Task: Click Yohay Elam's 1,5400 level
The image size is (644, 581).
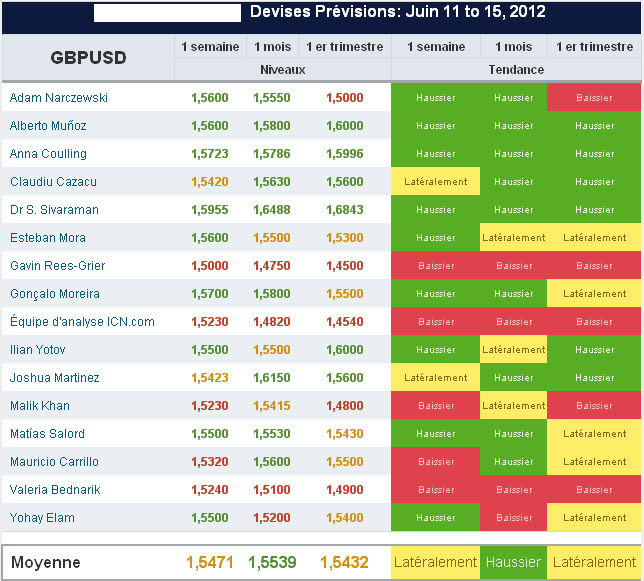Action: pos(345,518)
